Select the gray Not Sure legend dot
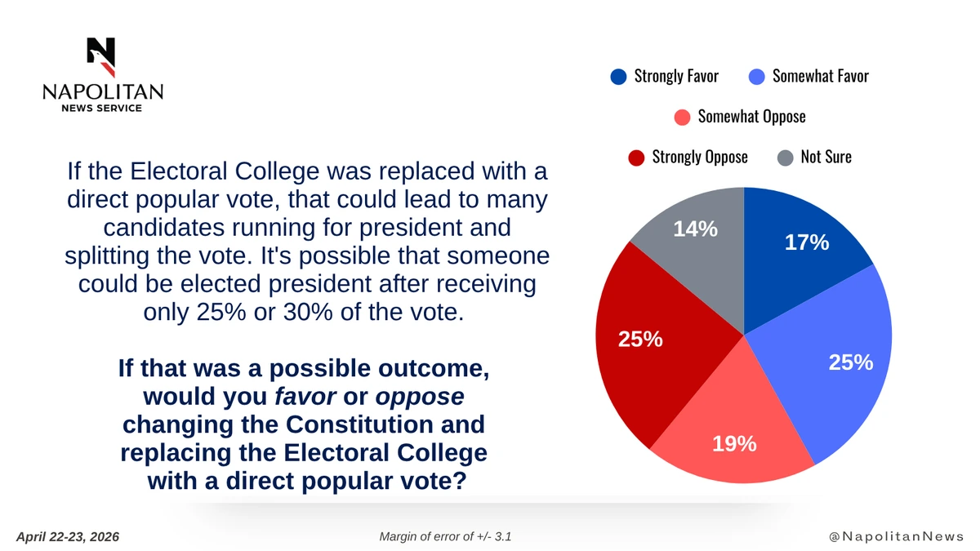 click(786, 157)
